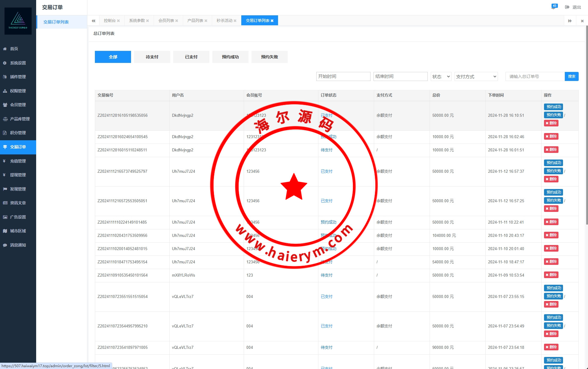Image resolution: width=588 pixels, height=369 pixels.
Task: Click the 开始时间 start date field
Action: point(343,76)
